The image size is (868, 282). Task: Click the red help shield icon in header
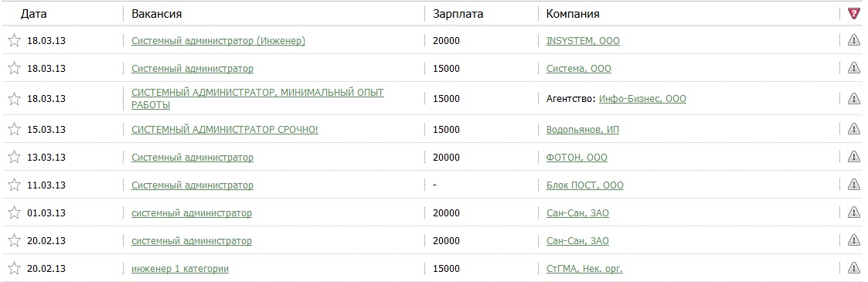(853, 13)
